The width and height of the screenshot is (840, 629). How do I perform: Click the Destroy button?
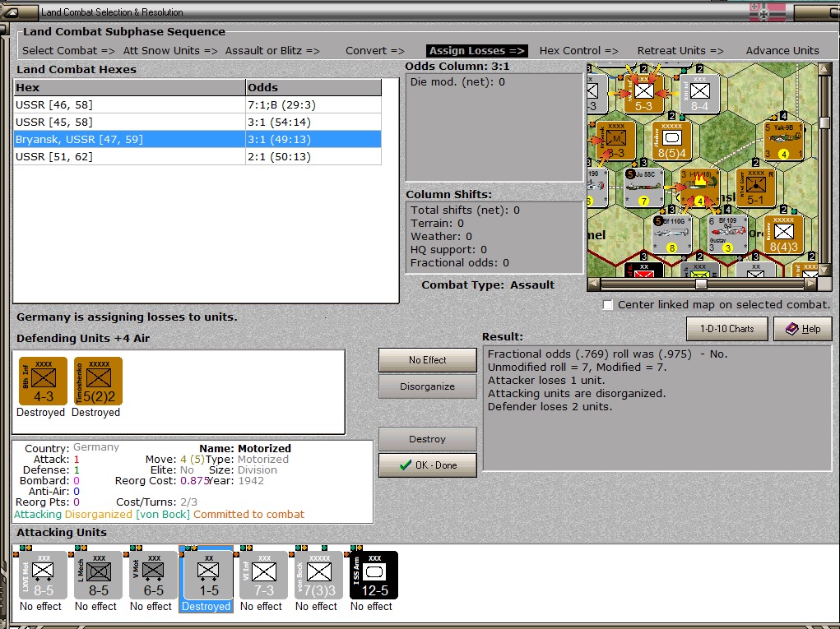[x=428, y=439]
